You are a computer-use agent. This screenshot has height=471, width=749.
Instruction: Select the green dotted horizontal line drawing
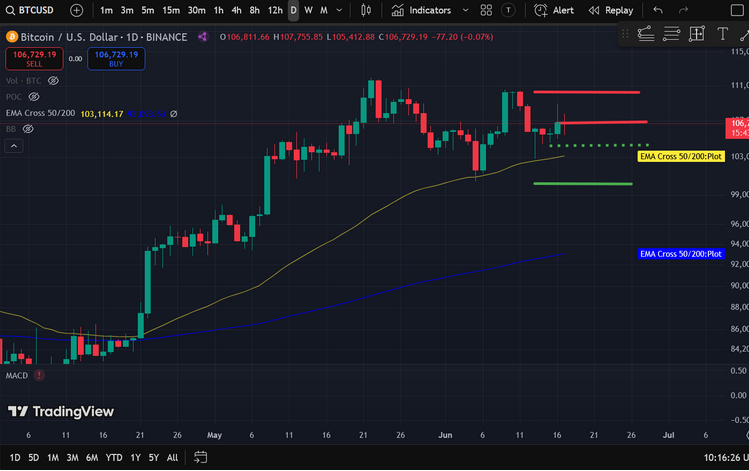pos(599,145)
